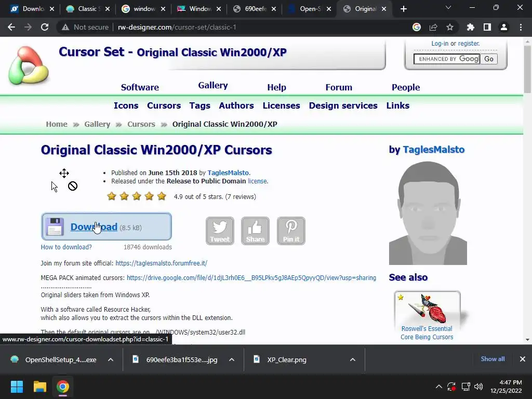532x399 pixels.
Task: Click the sync update tray icon
Action: tap(451, 387)
